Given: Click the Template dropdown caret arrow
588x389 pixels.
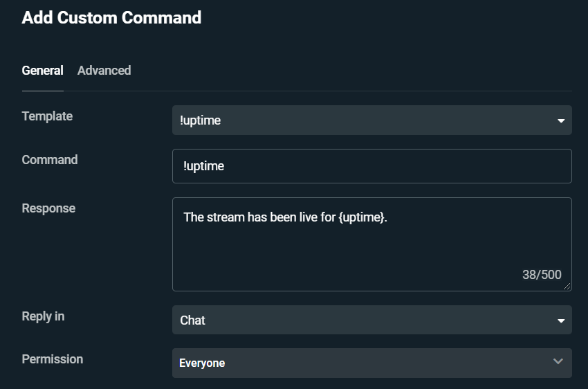Looking at the screenshot, I should tap(561, 121).
